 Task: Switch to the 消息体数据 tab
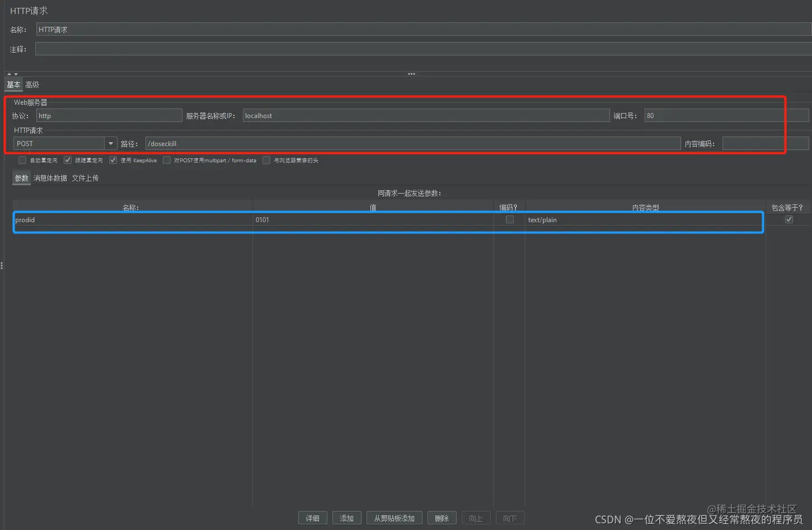pos(50,178)
